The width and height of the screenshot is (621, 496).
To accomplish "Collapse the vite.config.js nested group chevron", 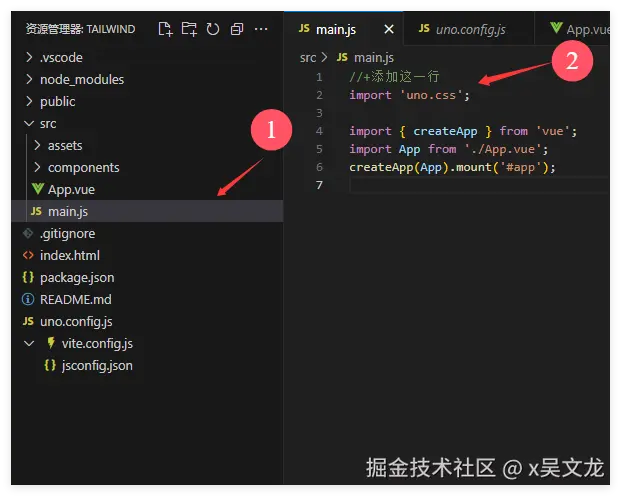I will click(29, 343).
